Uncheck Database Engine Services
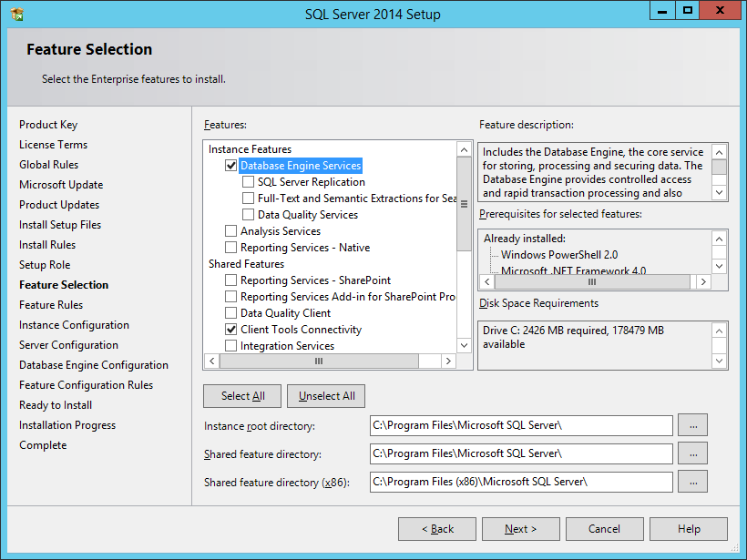Image resolution: width=747 pixels, height=560 pixels. [x=231, y=166]
